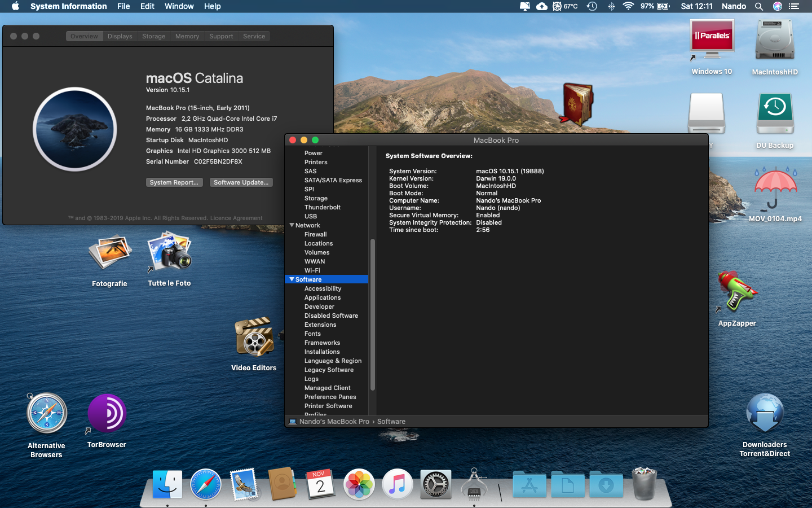This screenshot has height=508, width=812.
Task: Select Applications in the sidebar
Action: (323, 297)
